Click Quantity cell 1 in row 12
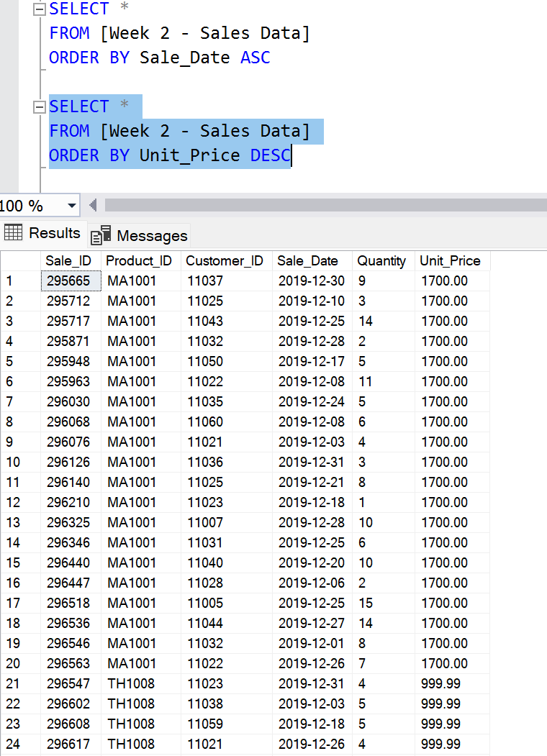The width and height of the screenshot is (547, 756). coord(384,502)
